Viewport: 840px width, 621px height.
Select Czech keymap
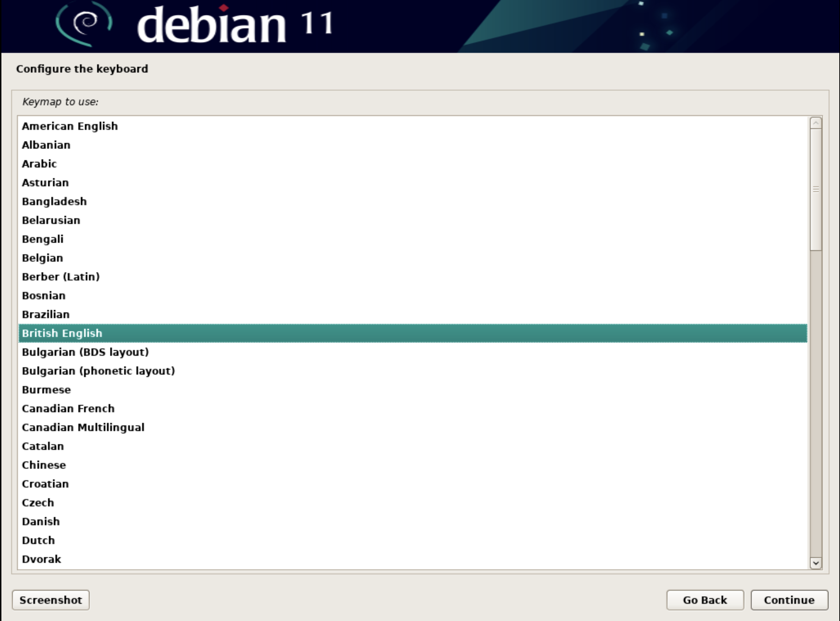[x=413, y=502]
